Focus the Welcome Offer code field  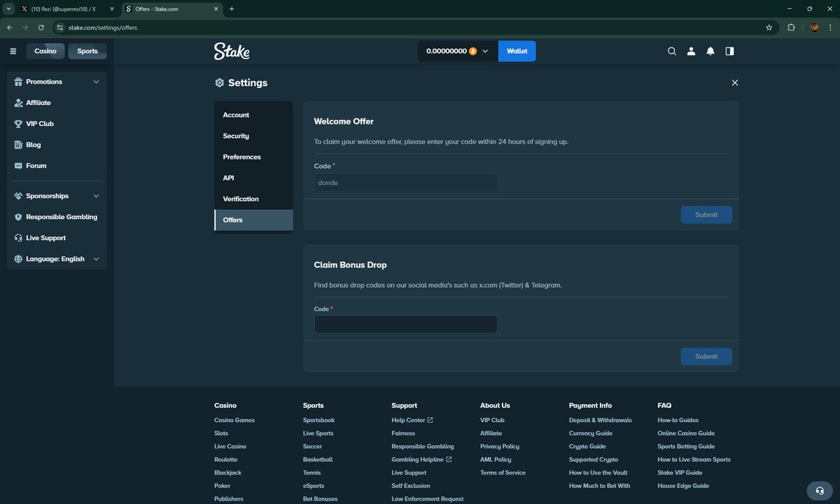tap(406, 183)
